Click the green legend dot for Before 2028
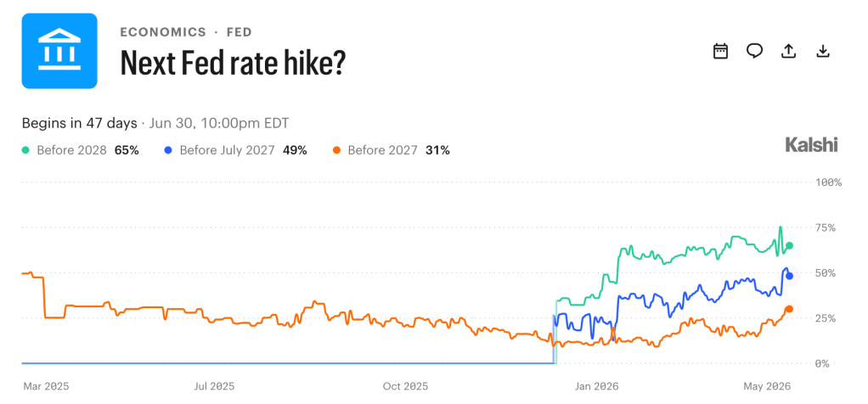The width and height of the screenshot is (868, 404). point(25,150)
